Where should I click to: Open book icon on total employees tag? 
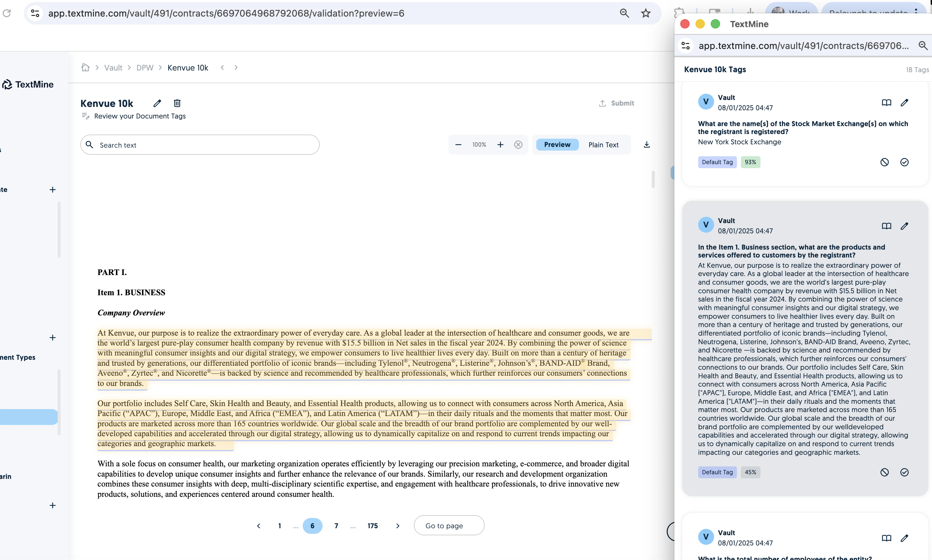coord(886,538)
